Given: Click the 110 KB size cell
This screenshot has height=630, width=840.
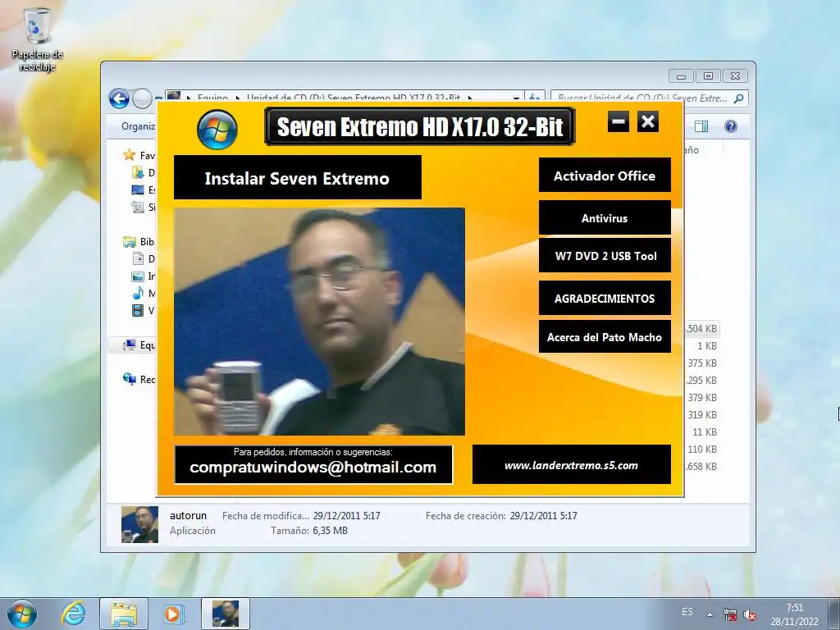Looking at the screenshot, I should click(702, 449).
